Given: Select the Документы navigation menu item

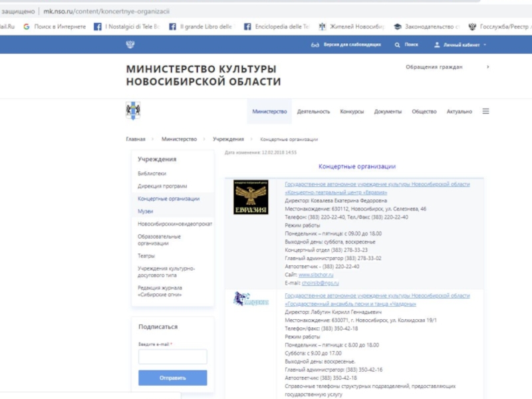Looking at the screenshot, I should pyautogui.click(x=388, y=112).
